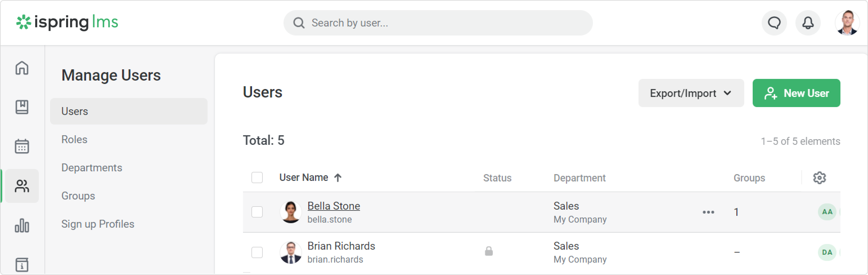Open the calendar icon in sidebar

[x=22, y=147]
